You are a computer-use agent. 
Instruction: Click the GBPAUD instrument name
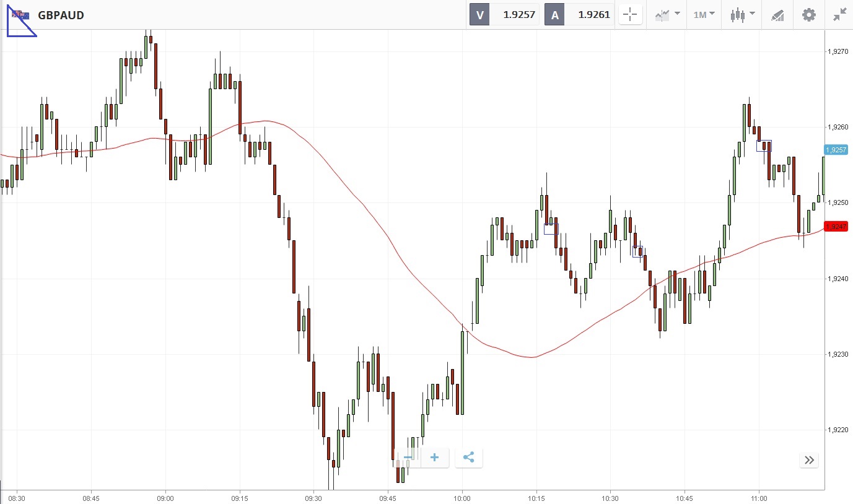[x=61, y=15]
